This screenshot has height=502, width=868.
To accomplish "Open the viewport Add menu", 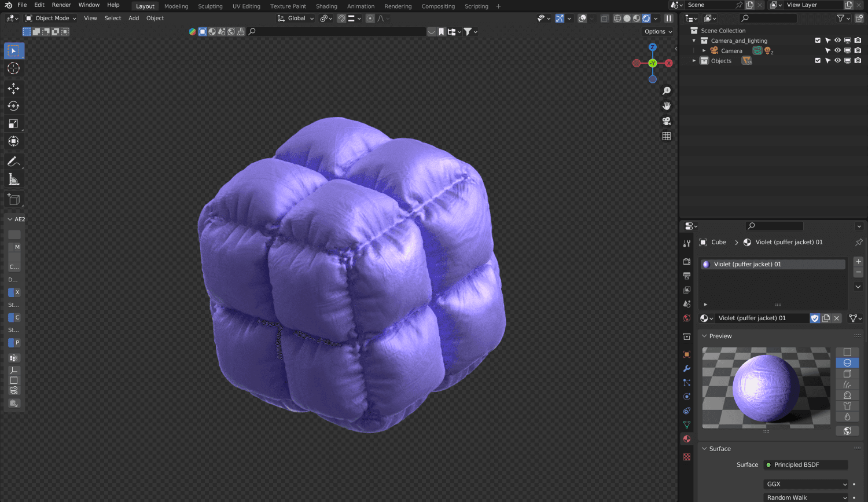I will click(x=134, y=19).
